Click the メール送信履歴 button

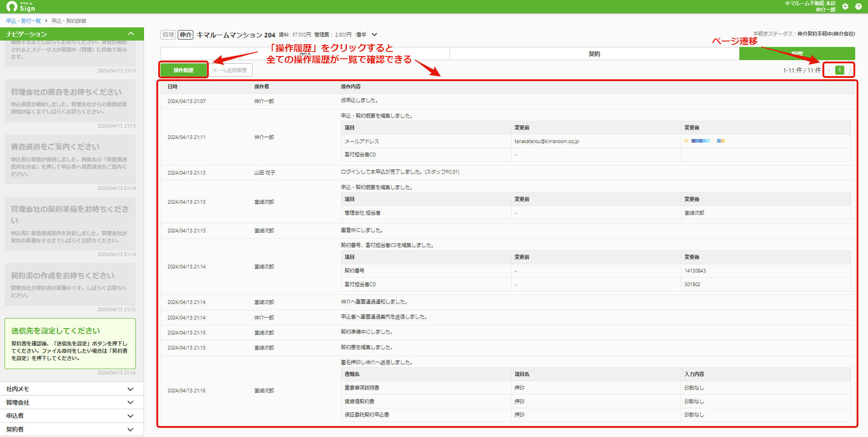230,70
